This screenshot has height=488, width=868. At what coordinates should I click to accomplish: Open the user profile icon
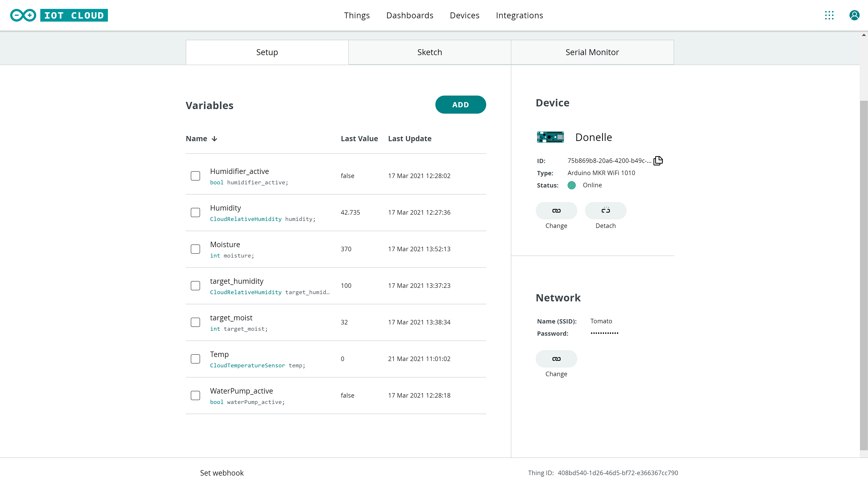coord(854,15)
